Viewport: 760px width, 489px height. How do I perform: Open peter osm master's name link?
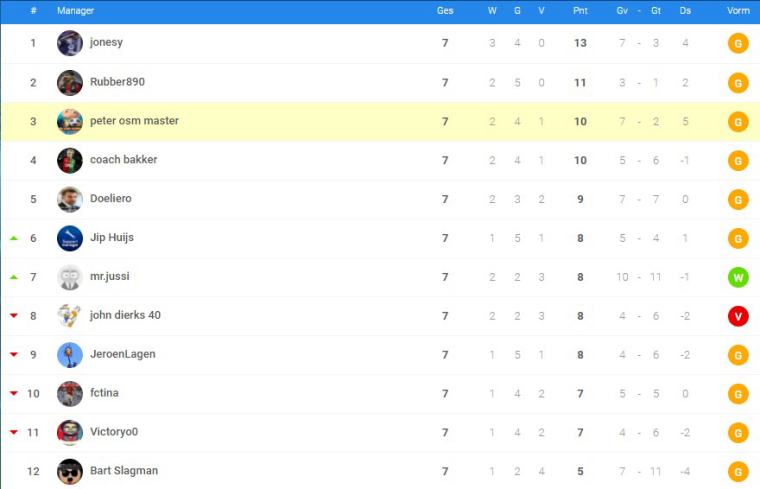(134, 121)
